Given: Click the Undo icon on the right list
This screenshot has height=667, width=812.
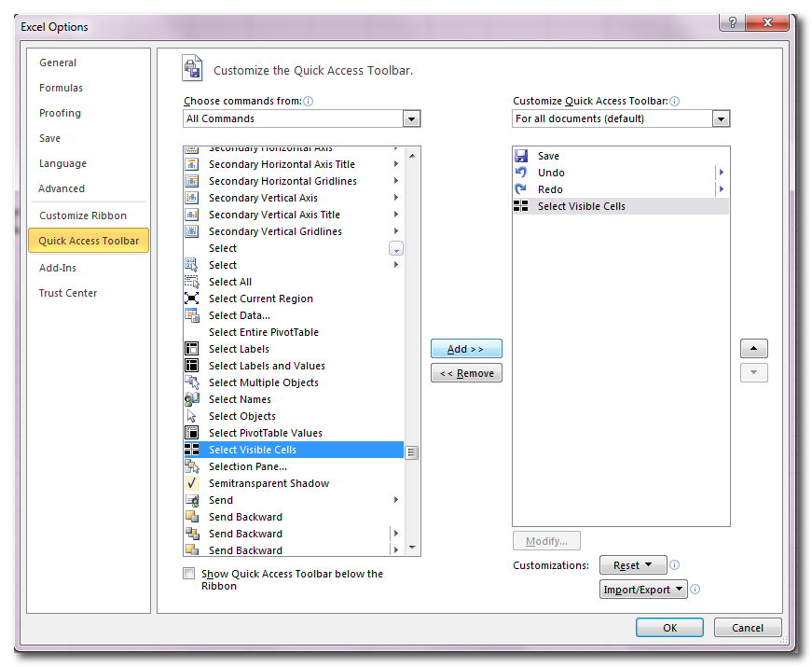Looking at the screenshot, I should click(522, 172).
